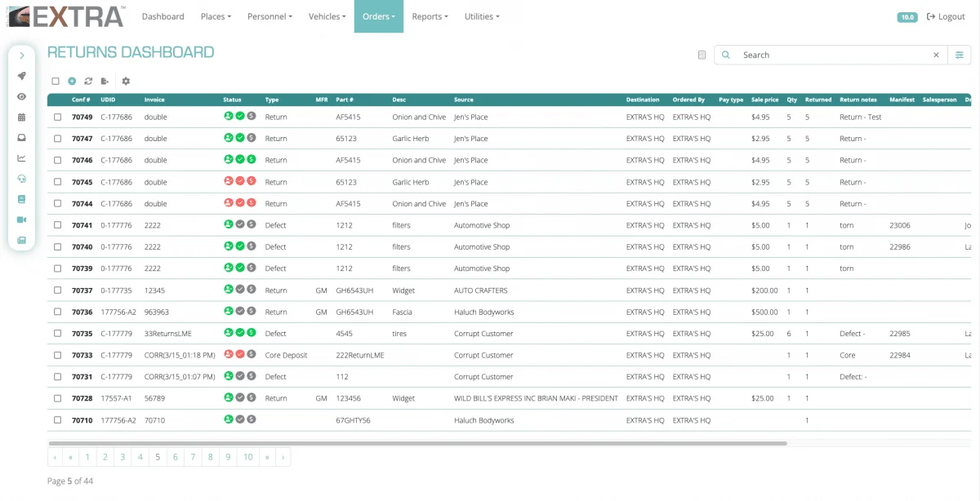Screen dimensions: 980x501
Task: Open the rocket icon in the sidebar
Action: [22, 76]
